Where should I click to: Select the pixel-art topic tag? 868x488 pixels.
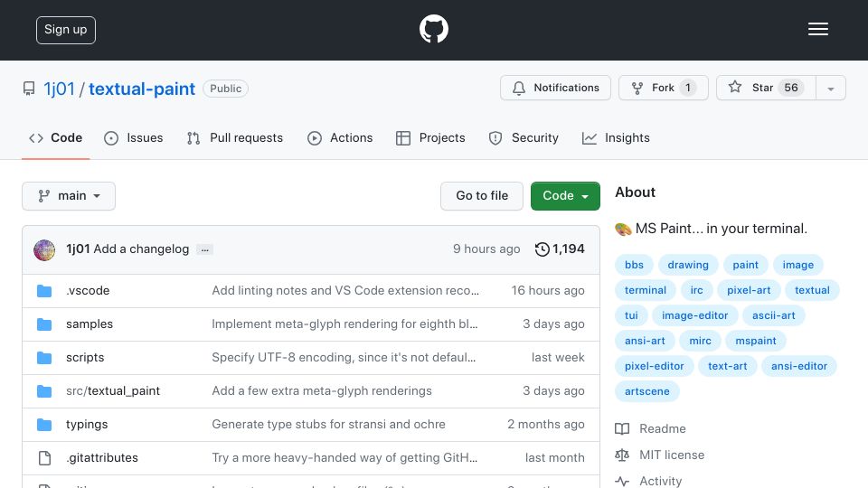[749, 290]
